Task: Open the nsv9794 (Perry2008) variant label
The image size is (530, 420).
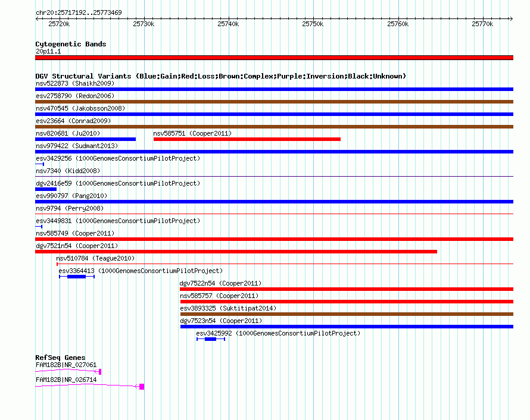Action: coord(70,208)
